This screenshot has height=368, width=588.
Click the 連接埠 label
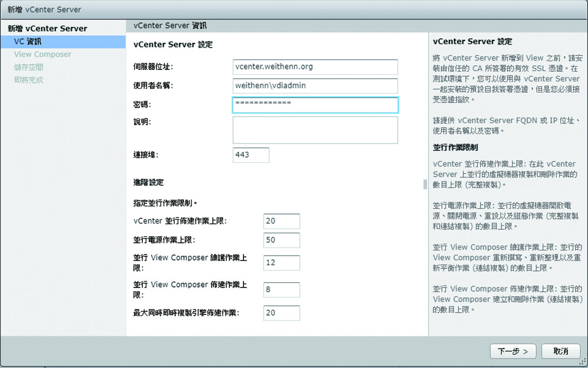(x=146, y=155)
